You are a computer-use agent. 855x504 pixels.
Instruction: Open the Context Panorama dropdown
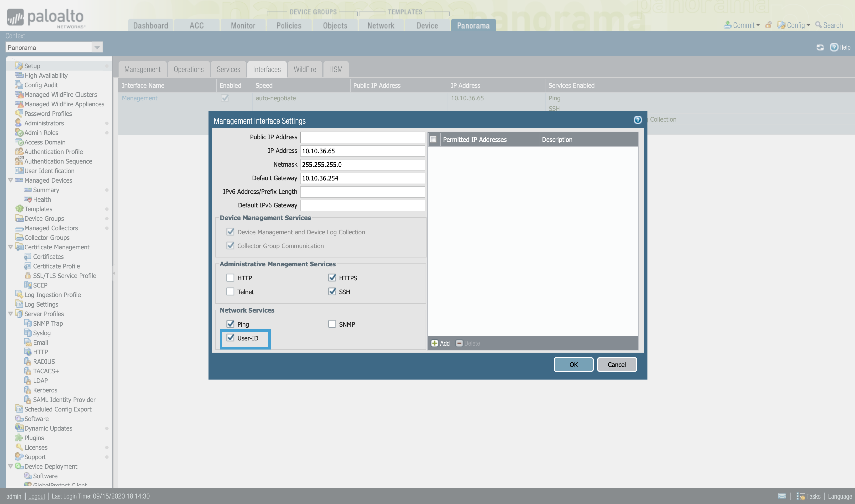point(97,47)
